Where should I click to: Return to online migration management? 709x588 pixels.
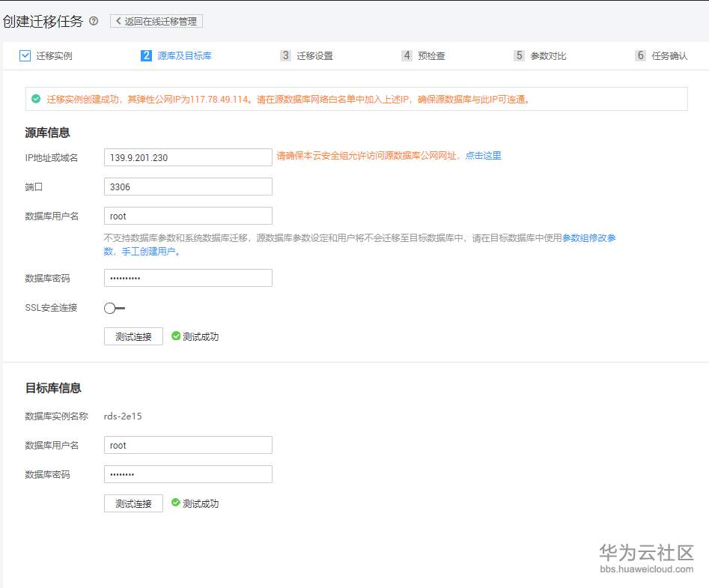click(x=156, y=21)
